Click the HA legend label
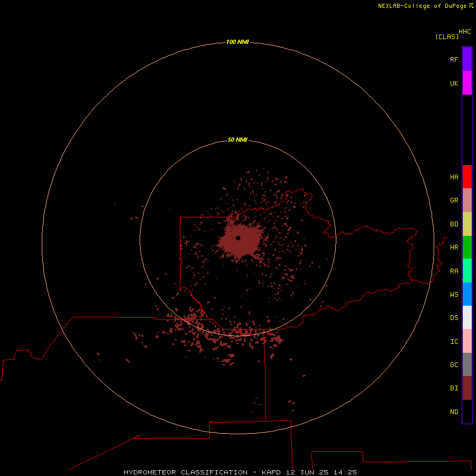Image resolution: width=476 pixels, height=476 pixels. coord(454,177)
